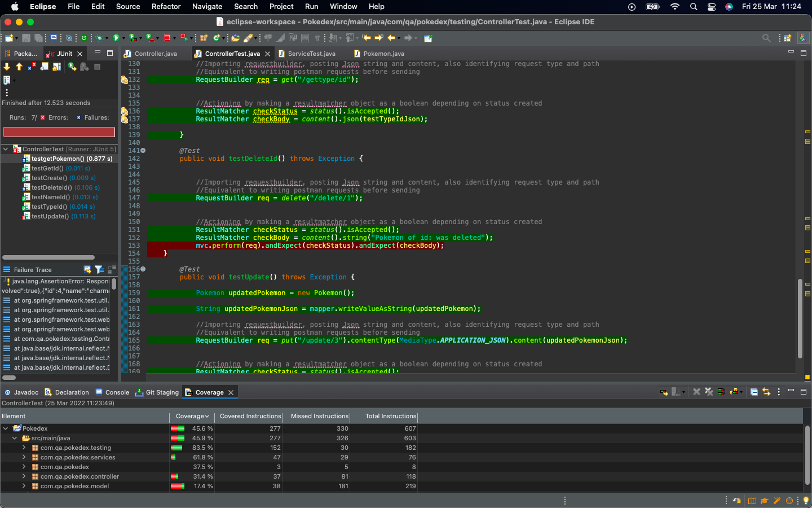
Task: Toggle Show Failures Only in JUnit panel
Action: tap(32, 67)
